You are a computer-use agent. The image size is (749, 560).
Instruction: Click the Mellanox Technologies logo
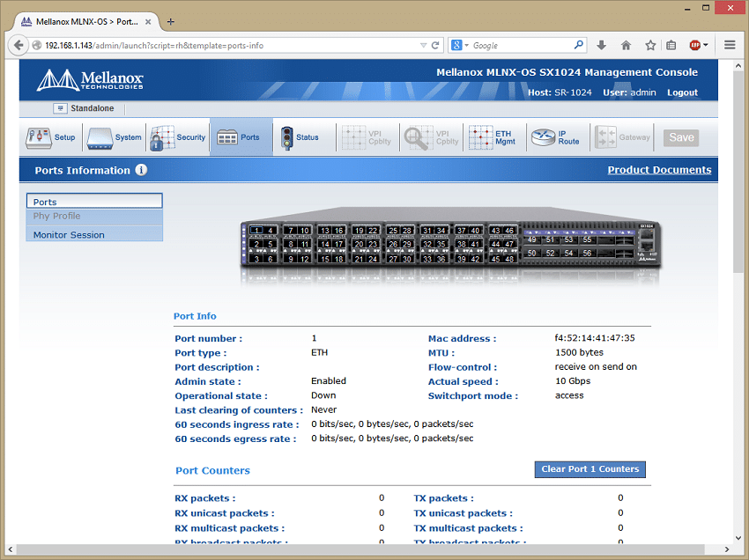coord(90,80)
